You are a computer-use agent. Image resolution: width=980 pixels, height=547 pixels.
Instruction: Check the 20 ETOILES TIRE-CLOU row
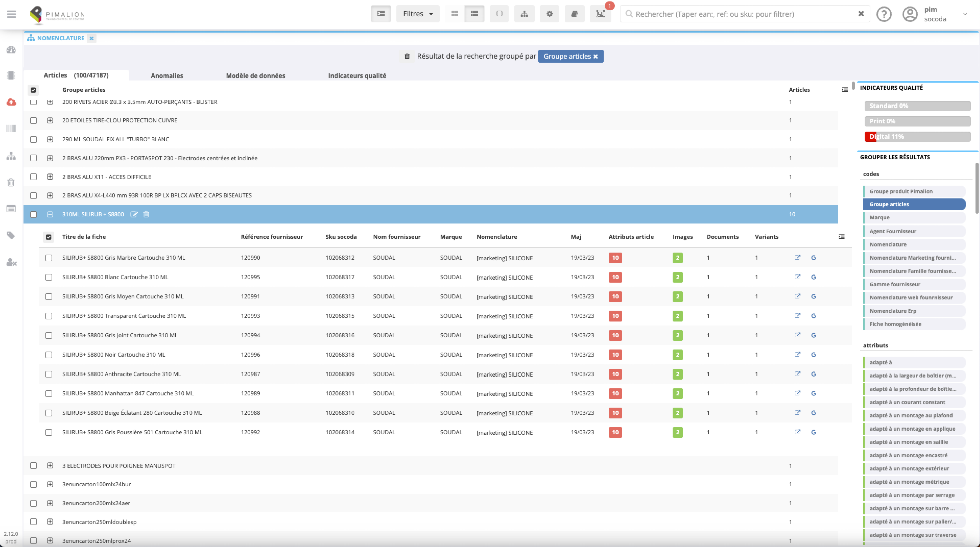click(x=33, y=121)
